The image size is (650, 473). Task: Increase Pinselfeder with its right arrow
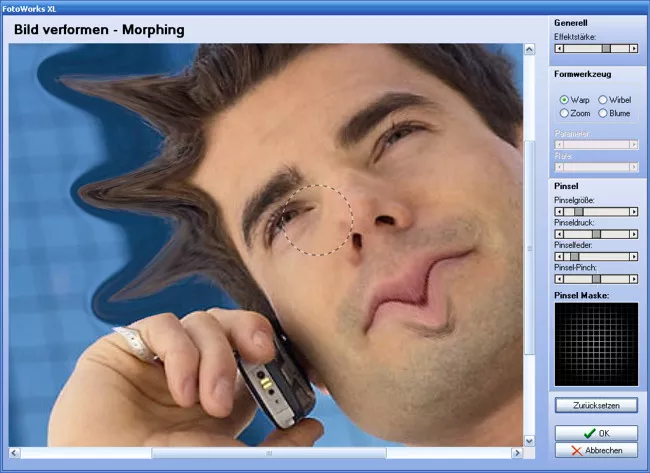click(x=633, y=256)
